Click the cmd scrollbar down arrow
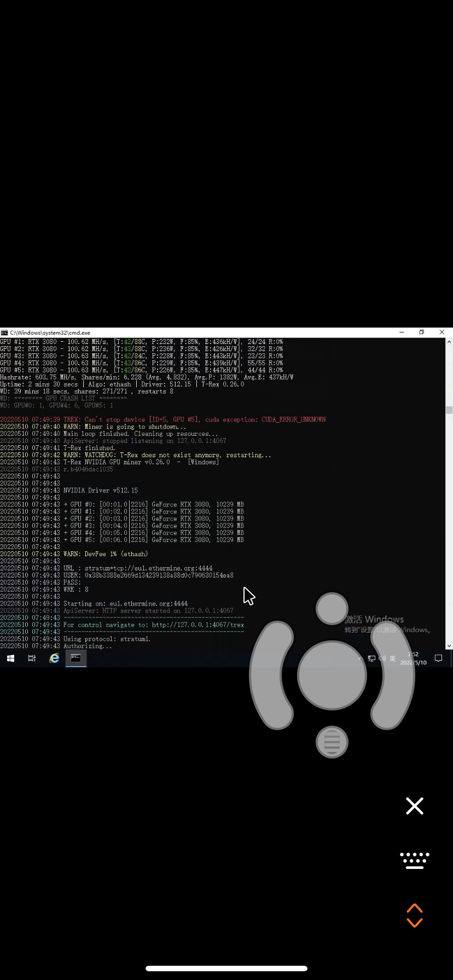The height and width of the screenshot is (980, 453). tap(449, 645)
